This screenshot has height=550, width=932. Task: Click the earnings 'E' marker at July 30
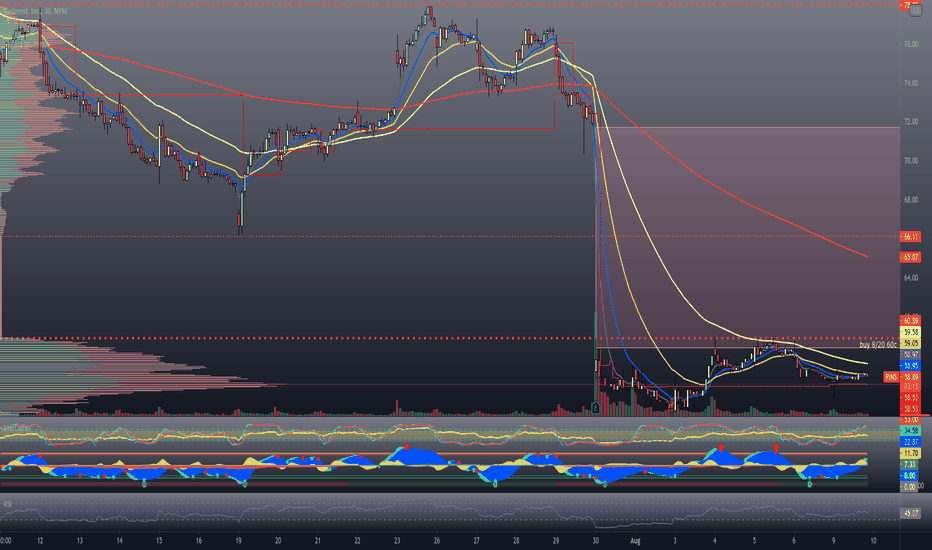click(x=596, y=408)
